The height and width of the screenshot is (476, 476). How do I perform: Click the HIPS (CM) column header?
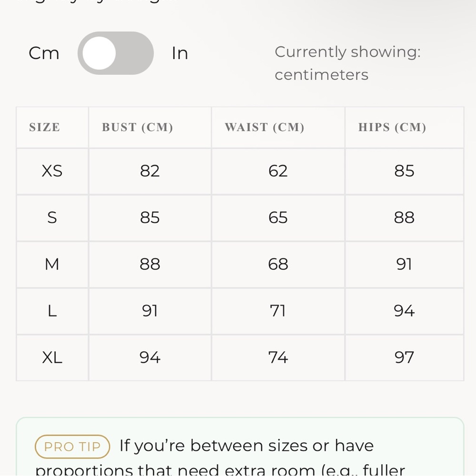coord(392,127)
